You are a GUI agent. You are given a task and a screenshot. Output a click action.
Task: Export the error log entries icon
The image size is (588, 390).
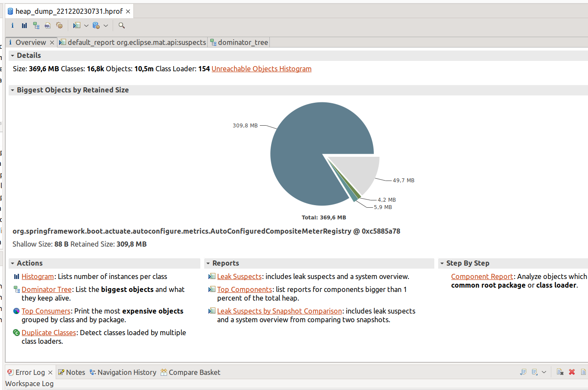click(523, 371)
